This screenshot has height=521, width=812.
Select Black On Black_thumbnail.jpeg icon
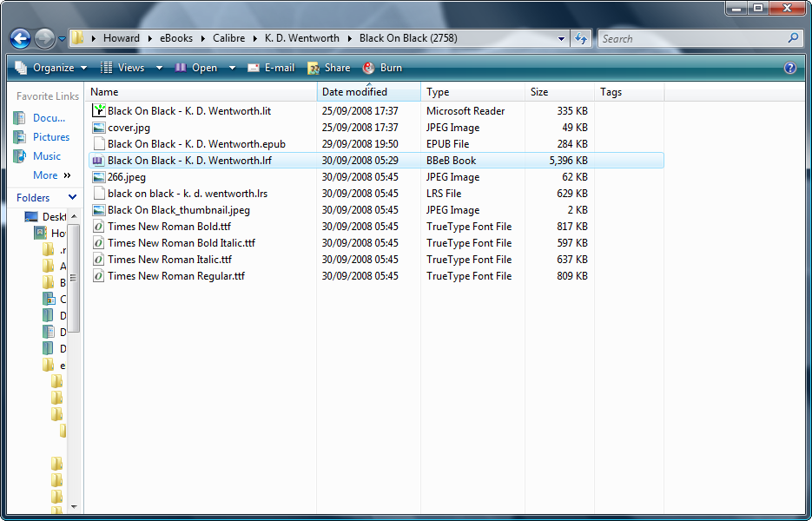[99, 210]
